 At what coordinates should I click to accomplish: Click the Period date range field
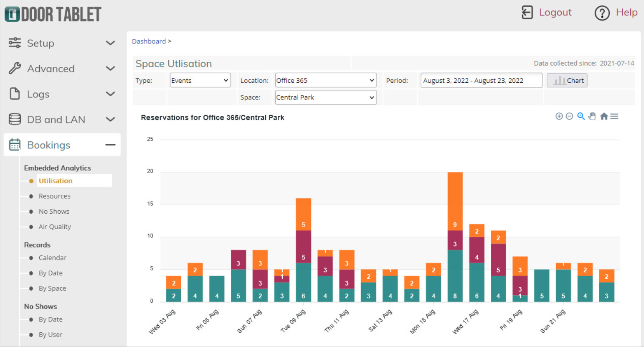tap(481, 80)
